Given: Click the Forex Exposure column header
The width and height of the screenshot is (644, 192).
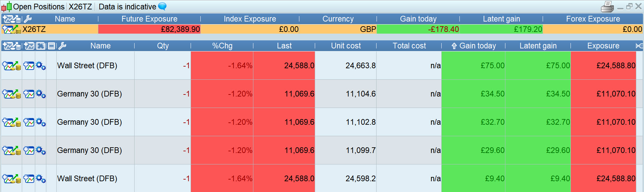Looking at the screenshot, I should pos(593,19).
